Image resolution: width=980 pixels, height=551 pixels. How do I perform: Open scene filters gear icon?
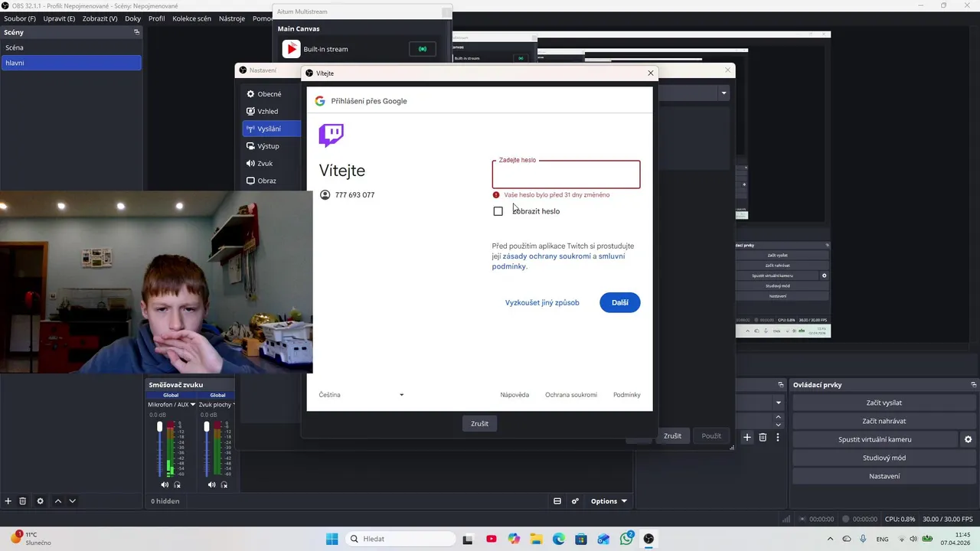click(x=41, y=501)
